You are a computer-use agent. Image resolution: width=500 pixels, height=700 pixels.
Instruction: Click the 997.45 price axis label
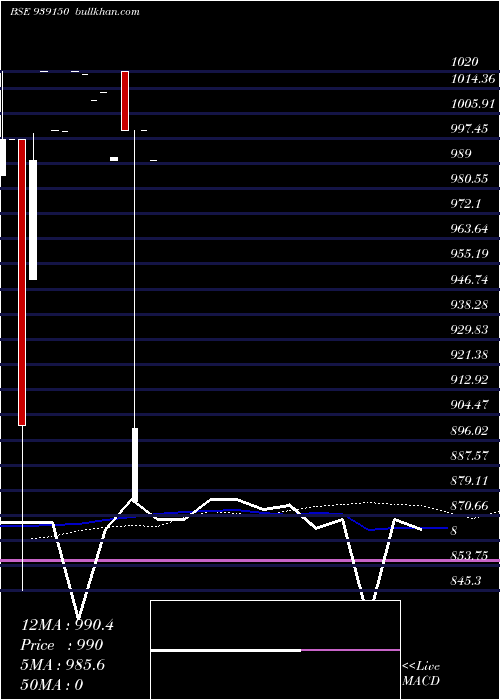(469, 129)
